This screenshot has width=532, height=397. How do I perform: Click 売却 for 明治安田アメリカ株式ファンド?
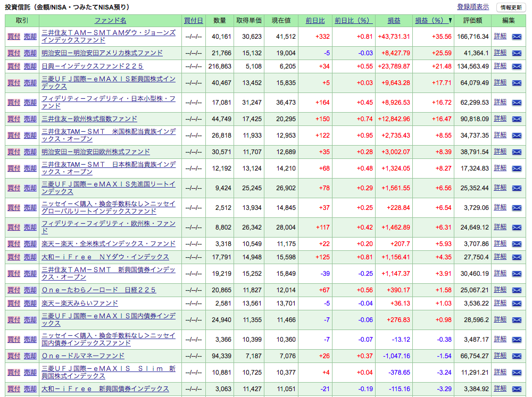[x=30, y=53]
